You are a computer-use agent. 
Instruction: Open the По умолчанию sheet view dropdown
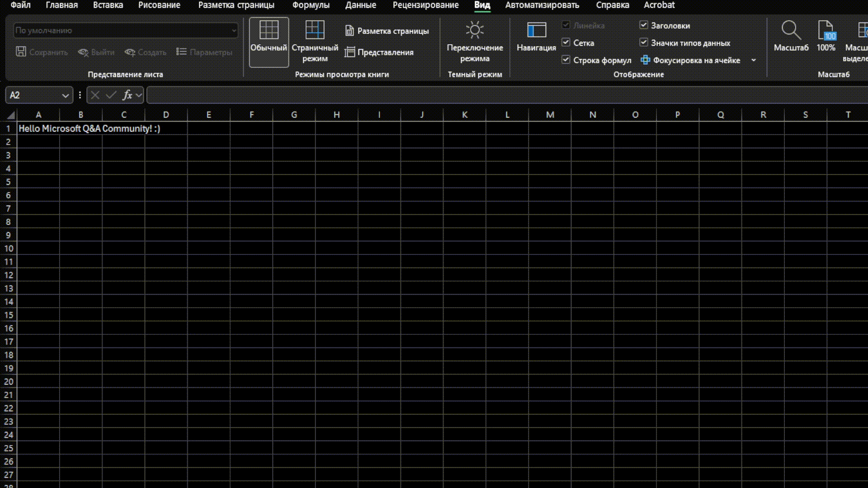126,30
